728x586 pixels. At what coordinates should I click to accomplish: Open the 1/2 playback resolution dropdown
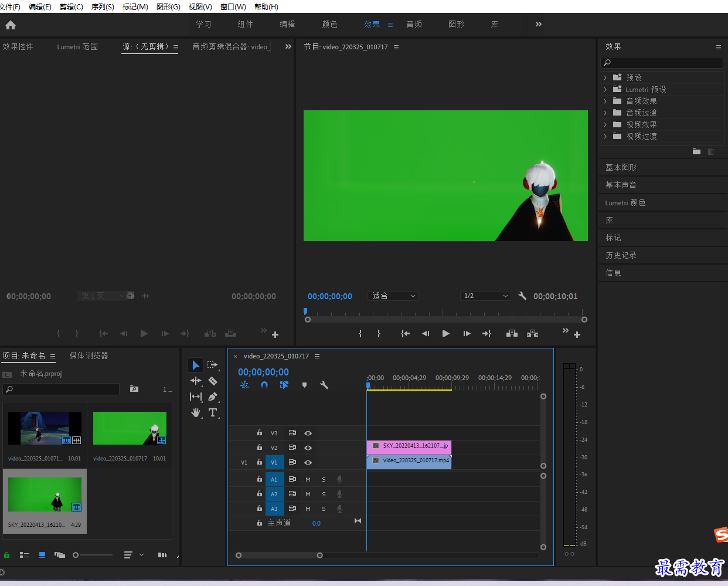pos(485,296)
